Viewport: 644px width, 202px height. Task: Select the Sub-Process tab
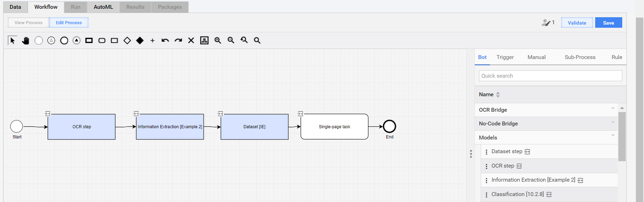tap(580, 57)
